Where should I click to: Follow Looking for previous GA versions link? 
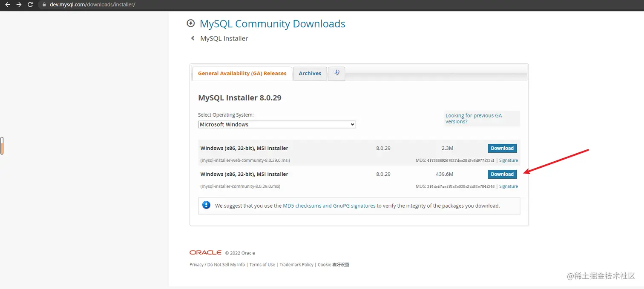pyautogui.click(x=474, y=118)
